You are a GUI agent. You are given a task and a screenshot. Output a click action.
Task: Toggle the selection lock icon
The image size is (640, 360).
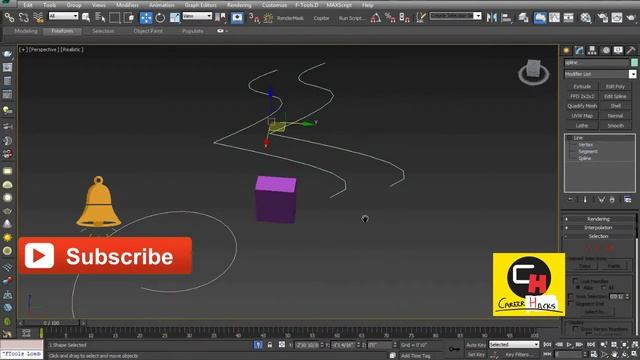point(270,345)
